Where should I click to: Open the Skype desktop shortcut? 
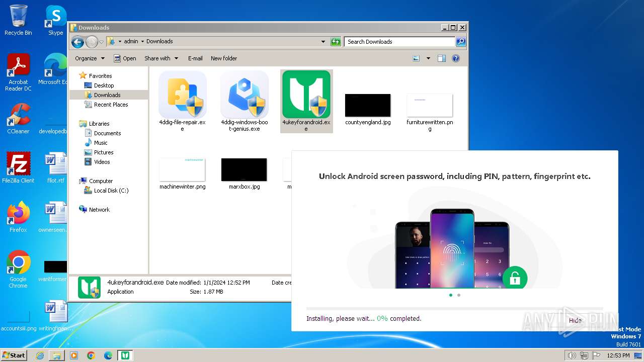coord(55,20)
